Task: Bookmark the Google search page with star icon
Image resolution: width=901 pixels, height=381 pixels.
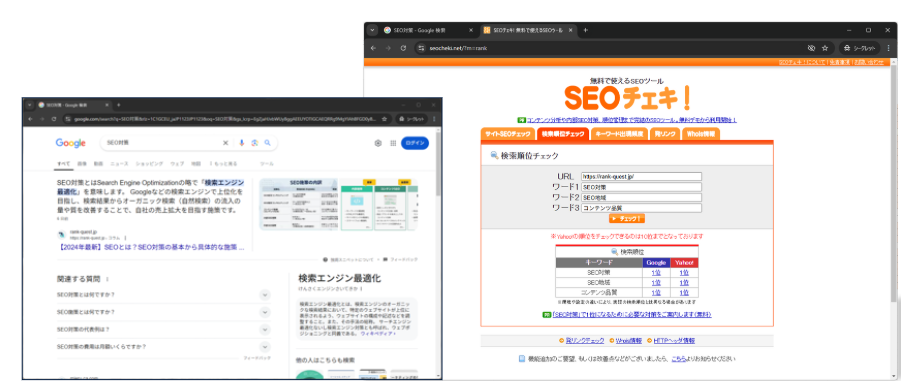Action: [x=384, y=119]
